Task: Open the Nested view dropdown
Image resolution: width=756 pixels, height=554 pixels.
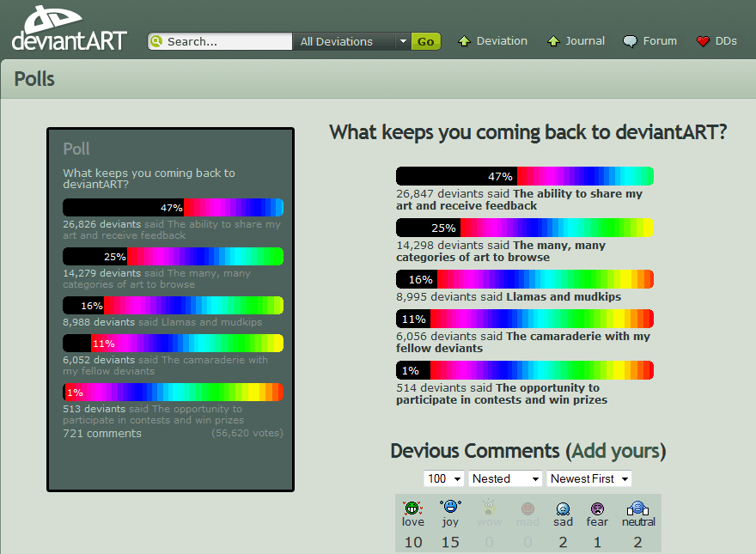Action: coord(505,478)
